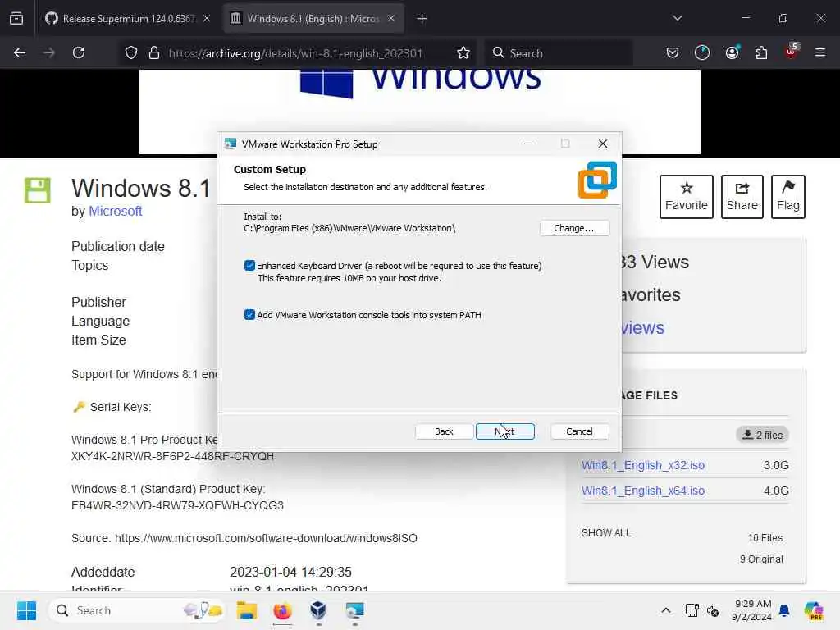The width and height of the screenshot is (840, 630).
Task: Show site security padlock info
Action: tap(154, 53)
